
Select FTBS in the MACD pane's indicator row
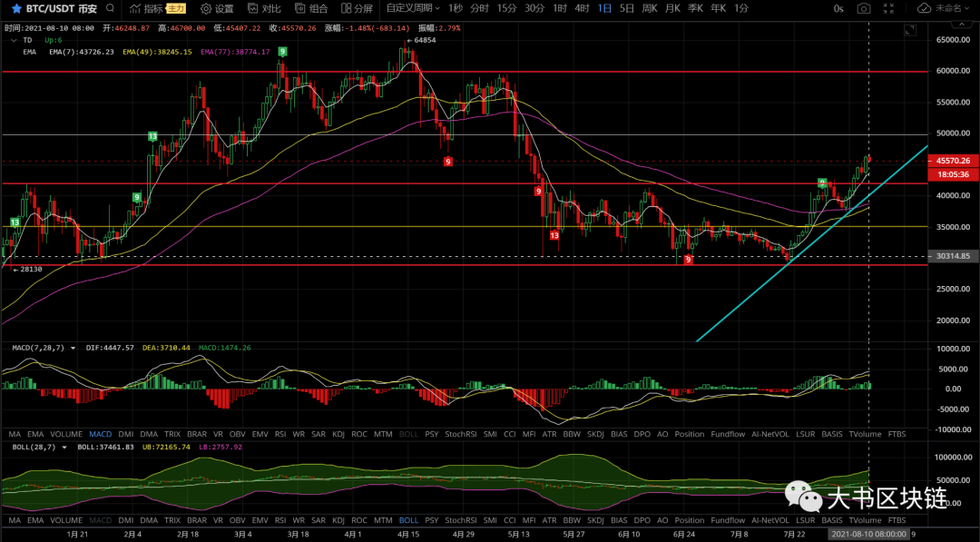tap(897, 434)
